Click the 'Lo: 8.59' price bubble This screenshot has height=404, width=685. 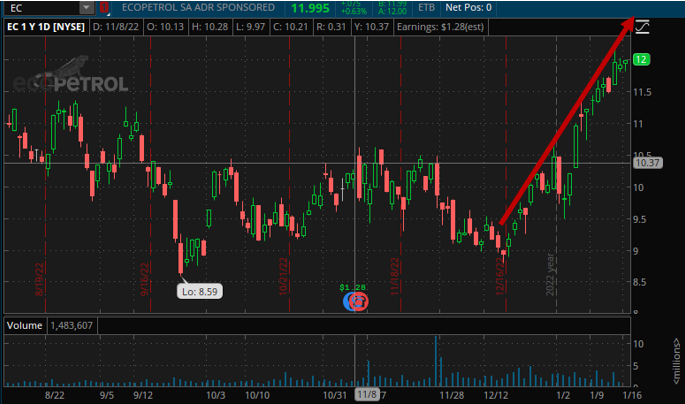(x=200, y=291)
